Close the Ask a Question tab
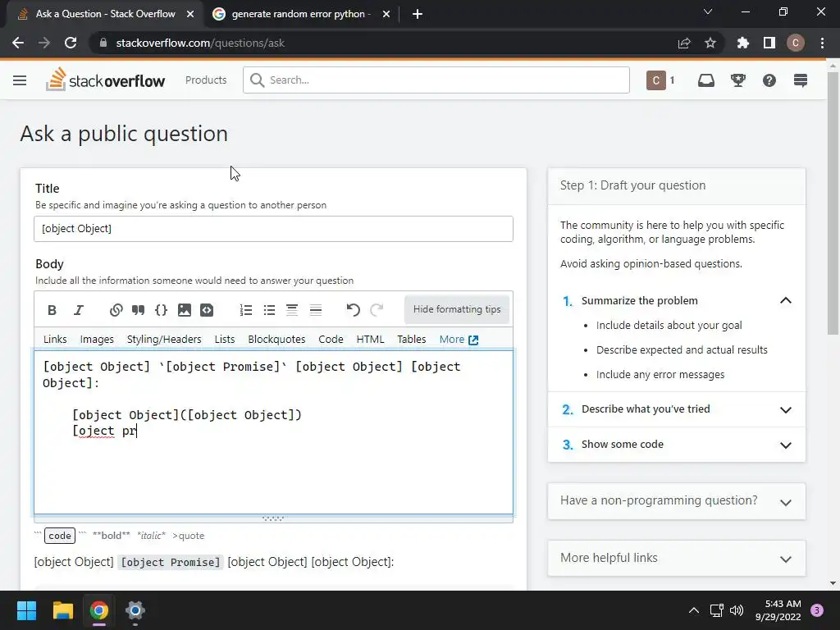This screenshot has height=630, width=840. (190, 14)
